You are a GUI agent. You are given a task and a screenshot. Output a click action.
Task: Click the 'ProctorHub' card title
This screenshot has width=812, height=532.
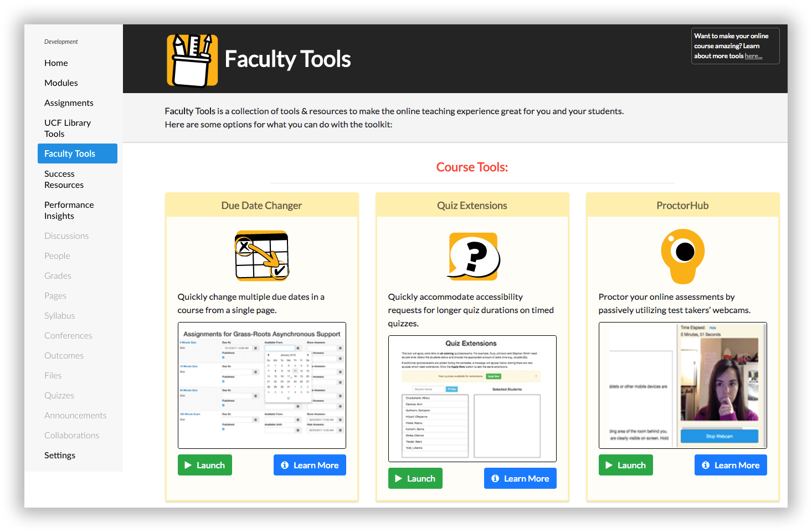682,206
